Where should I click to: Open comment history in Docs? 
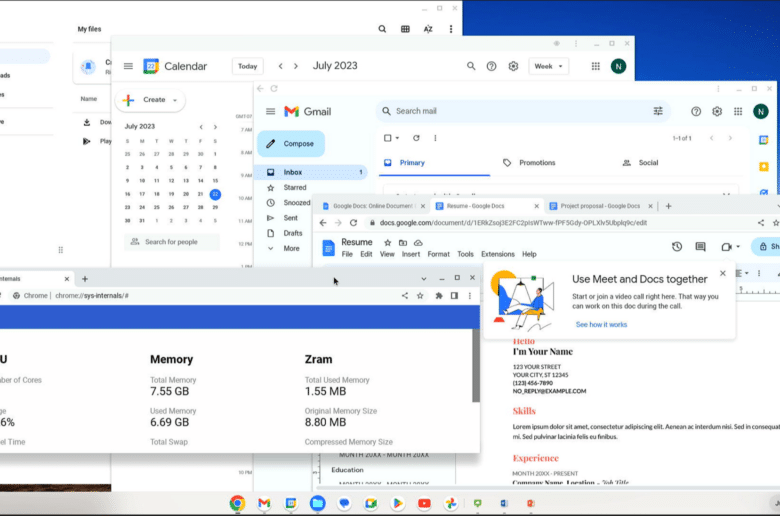coord(700,247)
